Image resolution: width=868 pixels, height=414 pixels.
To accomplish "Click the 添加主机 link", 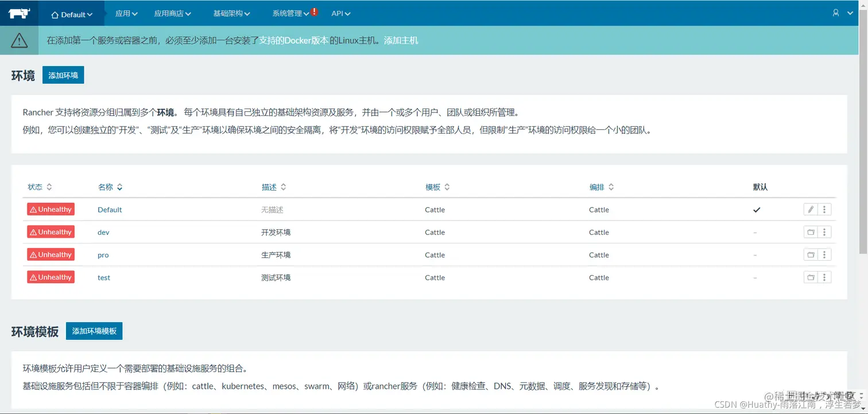I will (401, 40).
